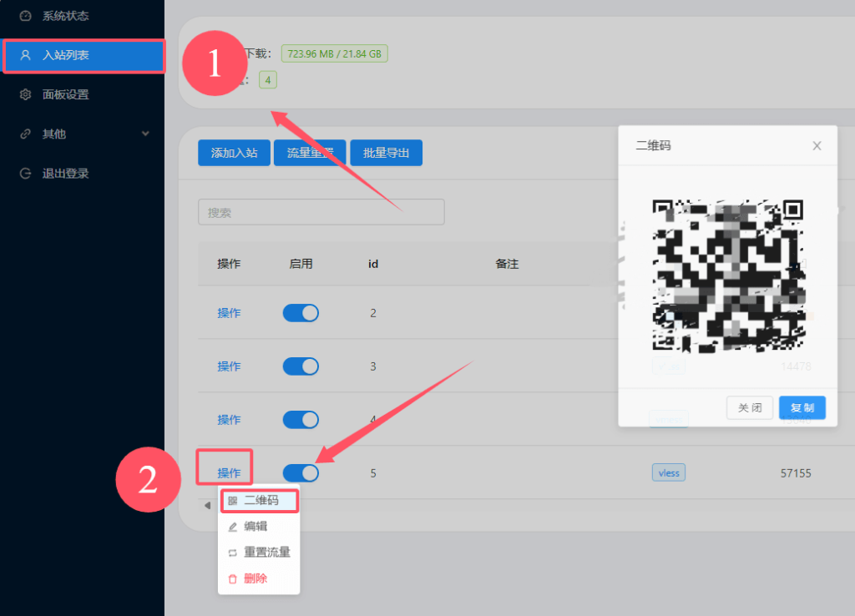The height and width of the screenshot is (616, 855).
Task: Click the inbound list user icon
Action: point(25,55)
